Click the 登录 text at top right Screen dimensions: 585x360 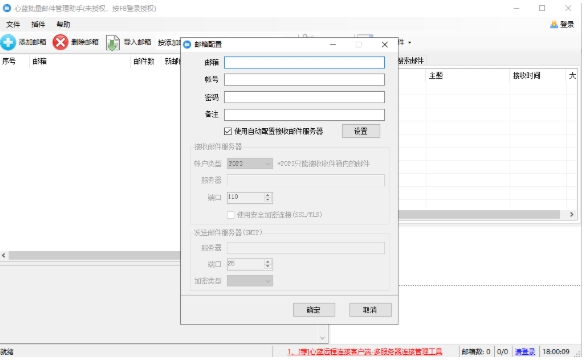(x=567, y=25)
